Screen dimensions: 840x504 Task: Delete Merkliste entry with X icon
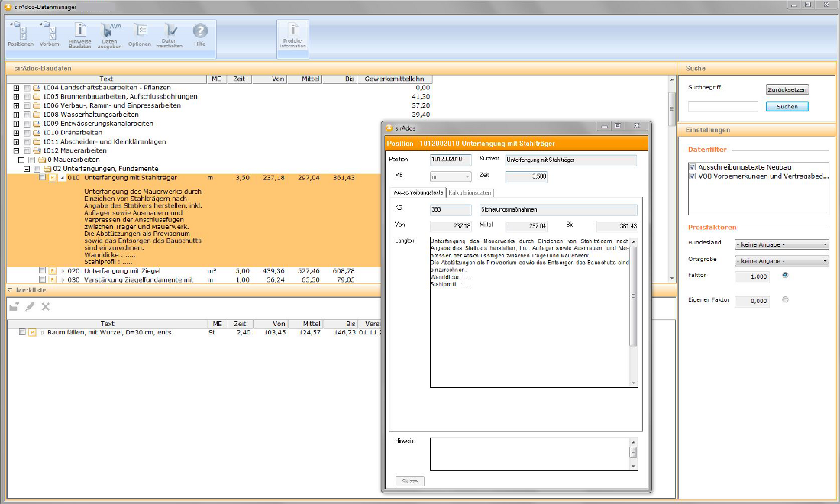46,306
